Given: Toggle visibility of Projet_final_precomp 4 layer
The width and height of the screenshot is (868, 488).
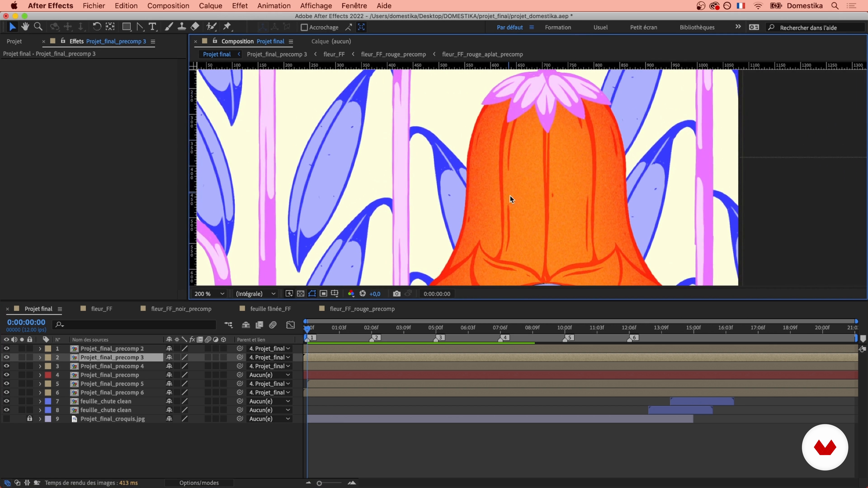Looking at the screenshot, I should [x=6, y=366].
